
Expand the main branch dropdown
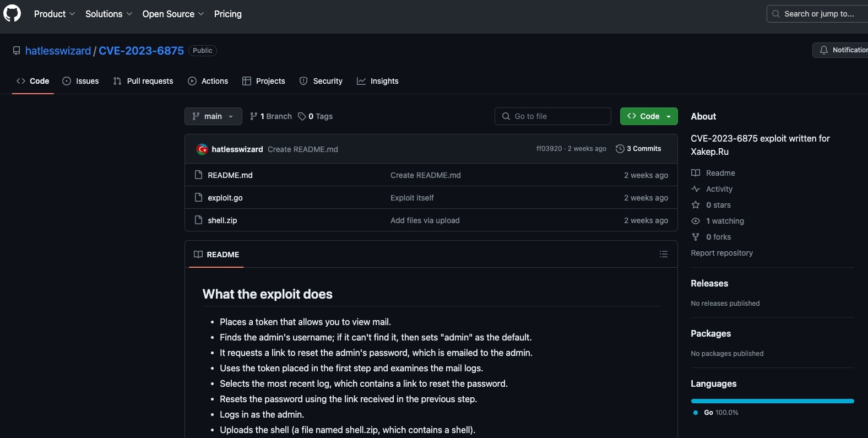[213, 116]
